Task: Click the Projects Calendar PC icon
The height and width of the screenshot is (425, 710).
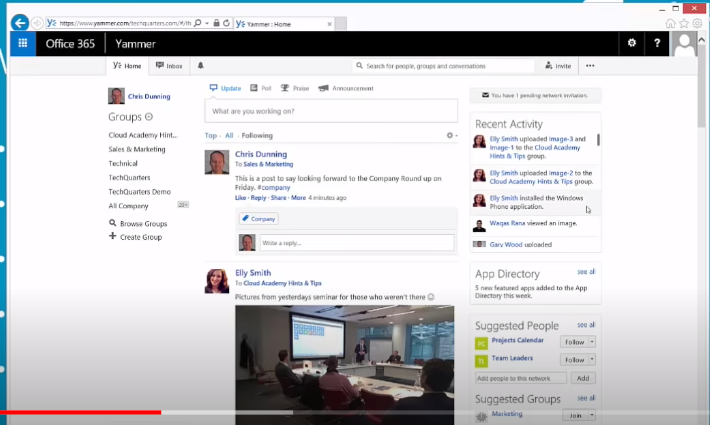Action: (x=481, y=344)
